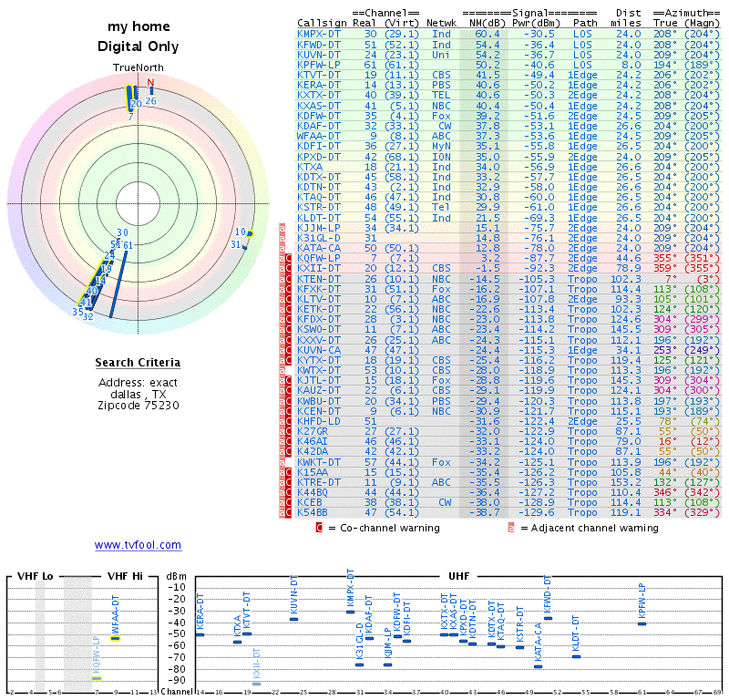Select the KTXA callsign in the table
Viewport: 729px width, 700px height.
tap(310, 167)
